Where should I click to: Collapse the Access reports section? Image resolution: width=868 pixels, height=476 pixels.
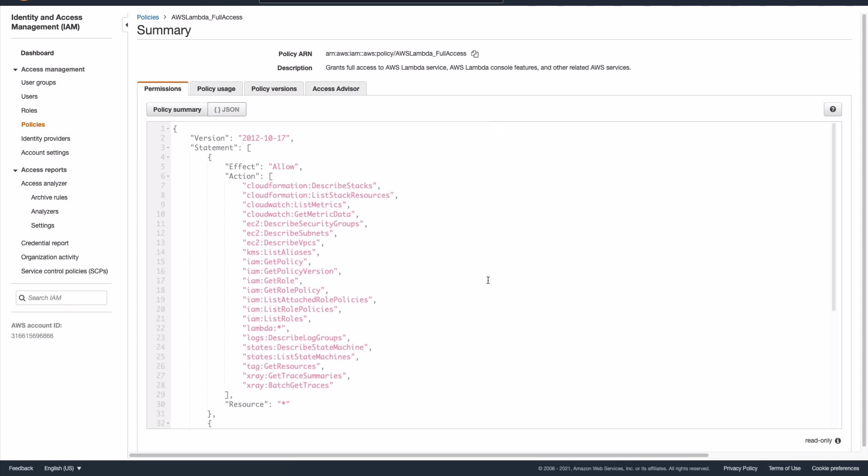[15, 170]
